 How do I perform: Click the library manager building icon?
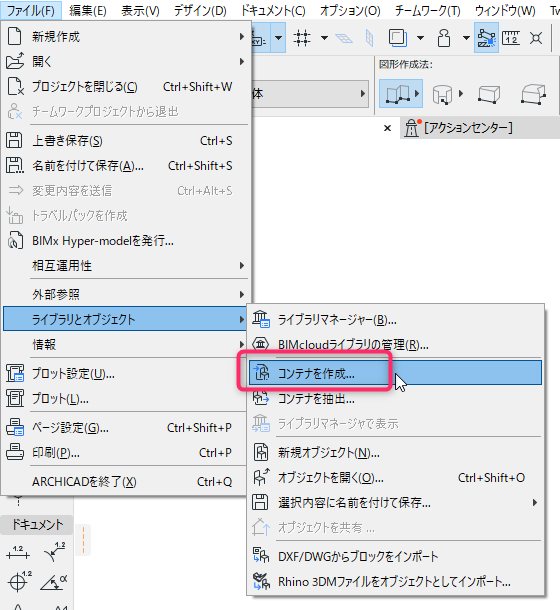coord(261,319)
